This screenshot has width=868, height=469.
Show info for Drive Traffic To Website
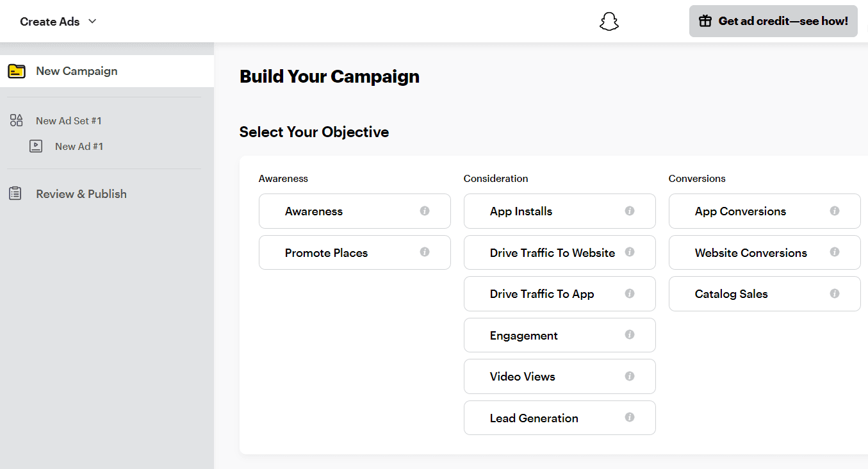point(630,252)
